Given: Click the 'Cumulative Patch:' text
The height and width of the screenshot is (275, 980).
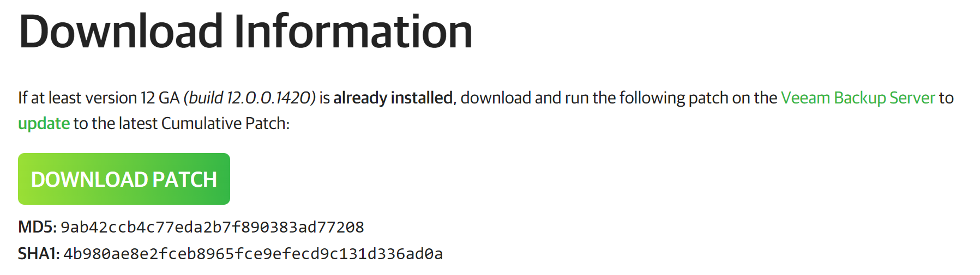Looking at the screenshot, I should (225, 124).
